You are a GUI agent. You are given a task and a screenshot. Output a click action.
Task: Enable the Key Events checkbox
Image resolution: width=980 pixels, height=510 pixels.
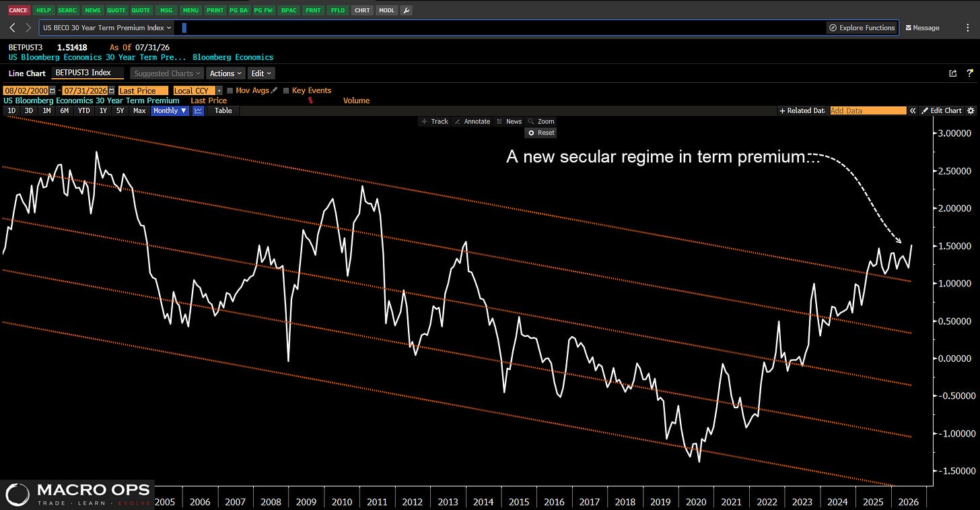[286, 90]
